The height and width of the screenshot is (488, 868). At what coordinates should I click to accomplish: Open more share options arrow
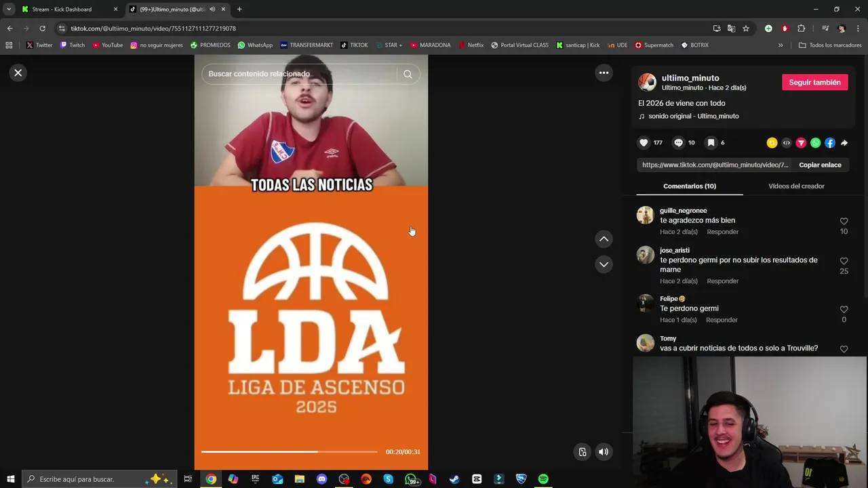844,143
